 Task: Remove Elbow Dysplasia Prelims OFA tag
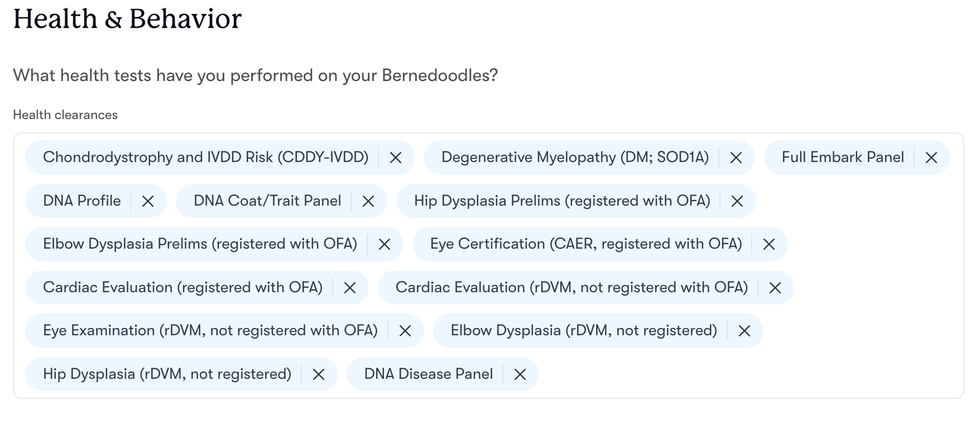[385, 245]
